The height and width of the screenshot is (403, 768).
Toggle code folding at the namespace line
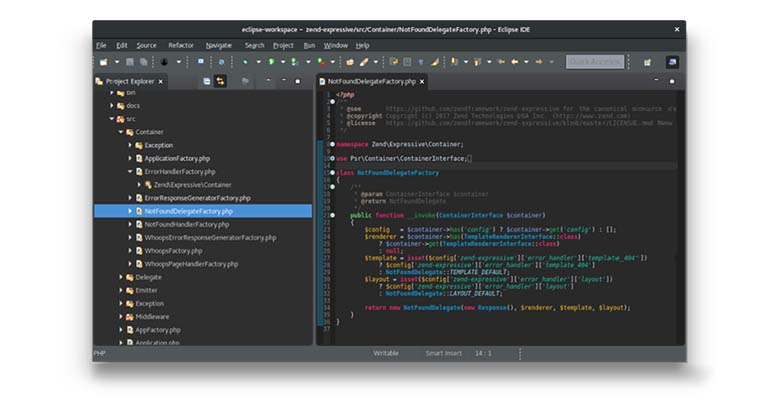[333, 144]
